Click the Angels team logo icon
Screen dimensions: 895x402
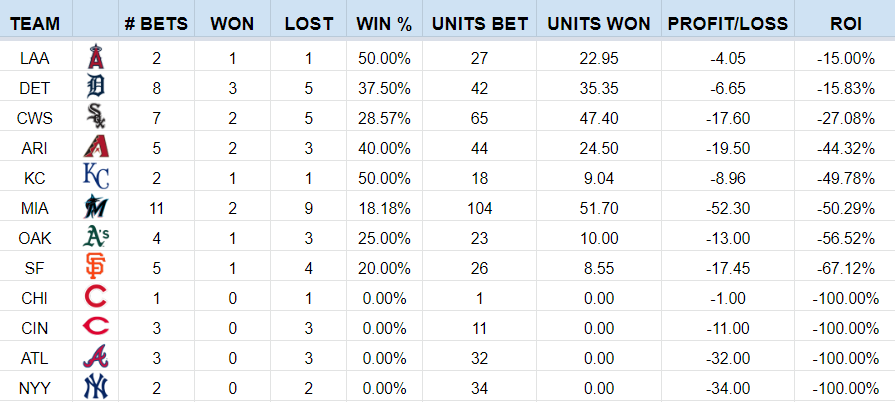(96, 59)
